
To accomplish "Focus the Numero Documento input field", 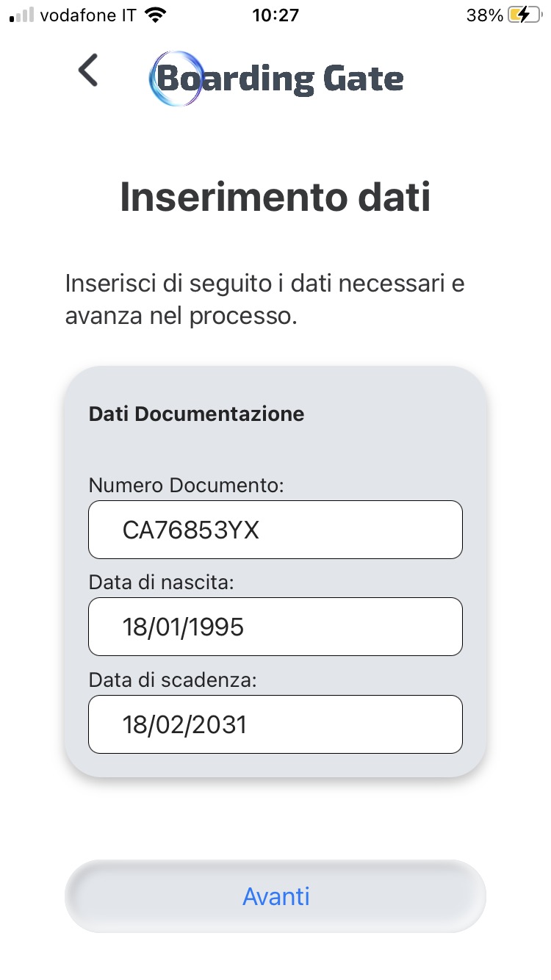I will (x=275, y=530).
